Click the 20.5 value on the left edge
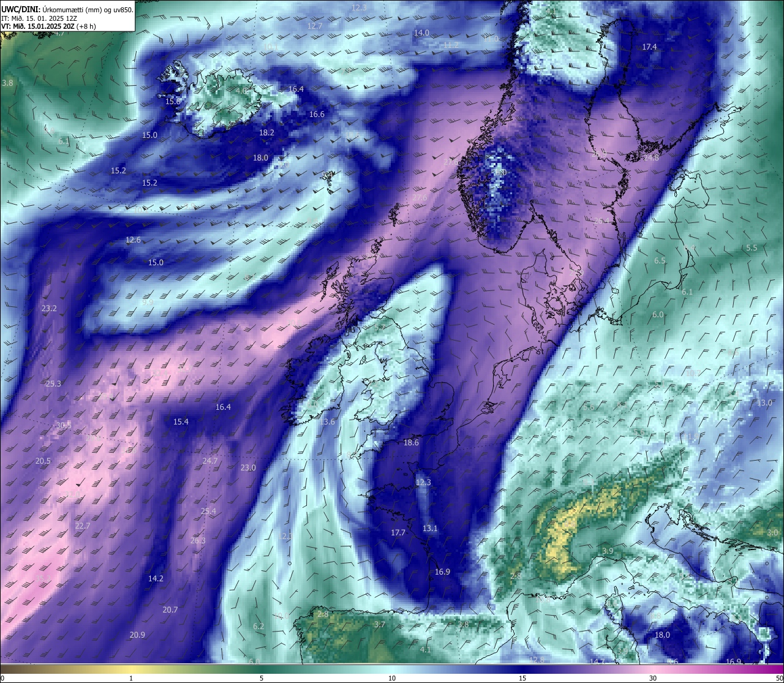Viewport: 784px width, 683px height. [x=43, y=461]
